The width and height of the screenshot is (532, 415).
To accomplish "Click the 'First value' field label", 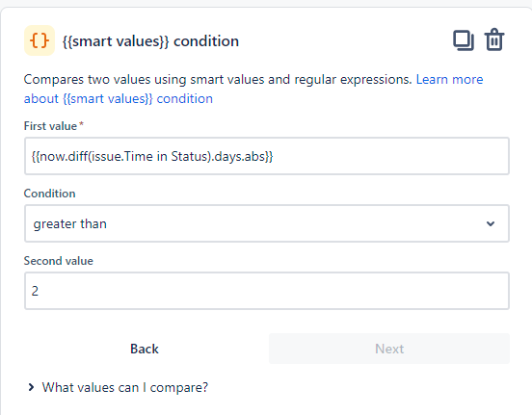I will [50, 126].
